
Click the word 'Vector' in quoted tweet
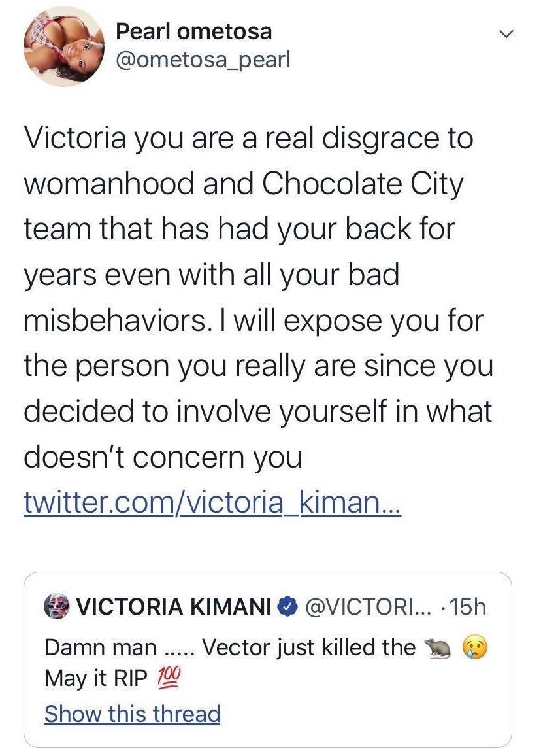click(235, 647)
